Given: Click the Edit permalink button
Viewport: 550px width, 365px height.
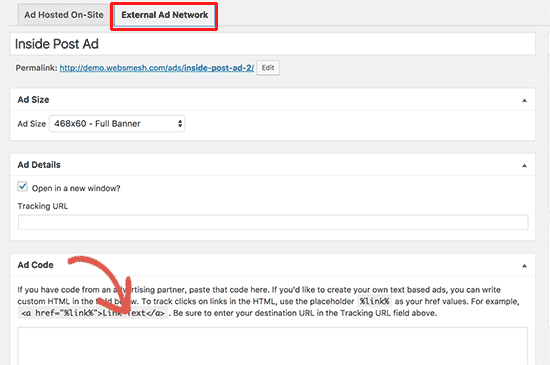Looking at the screenshot, I should [268, 68].
